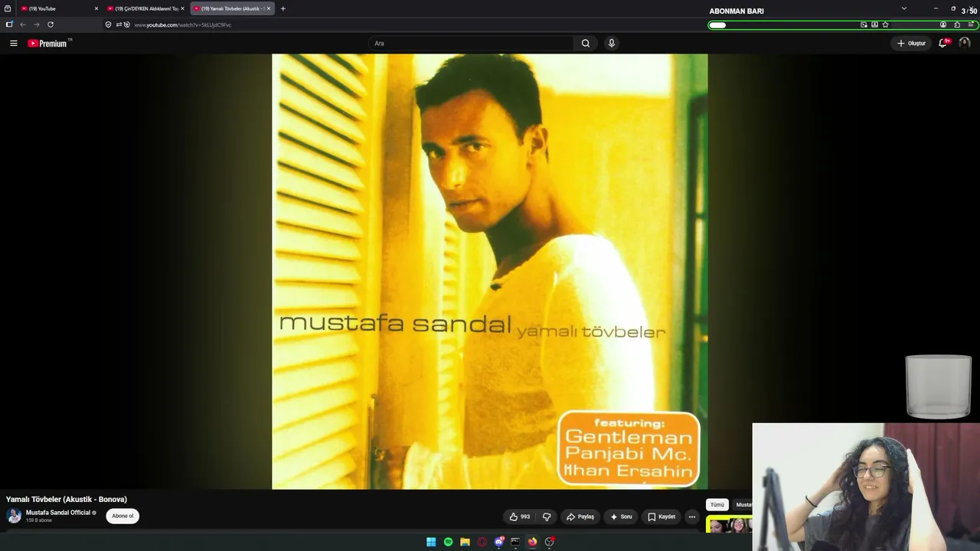Expand the list all tabs chevron
This screenshot has height=551, width=980.
pos(904,8)
